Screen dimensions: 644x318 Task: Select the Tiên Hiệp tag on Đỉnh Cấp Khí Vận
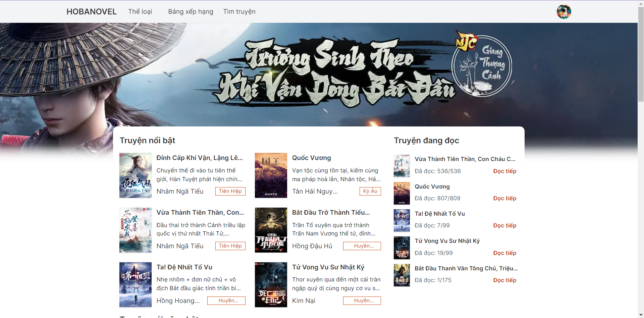pyautogui.click(x=230, y=191)
